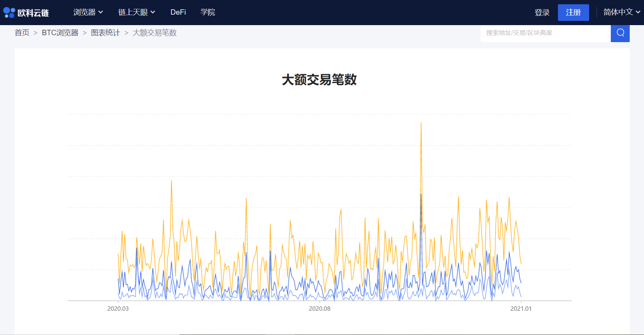Expand the 浏览器 dropdown menu
Image resolution: width=644 pixels, height=335 pixels.
click(x=88, y=12)
